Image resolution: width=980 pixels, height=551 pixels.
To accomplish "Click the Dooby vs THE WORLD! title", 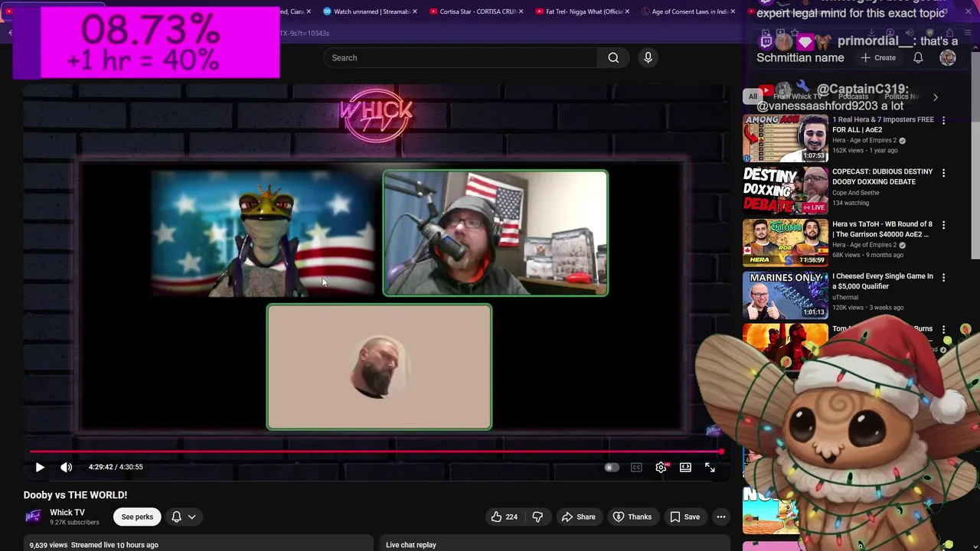I will click(75, 495).
